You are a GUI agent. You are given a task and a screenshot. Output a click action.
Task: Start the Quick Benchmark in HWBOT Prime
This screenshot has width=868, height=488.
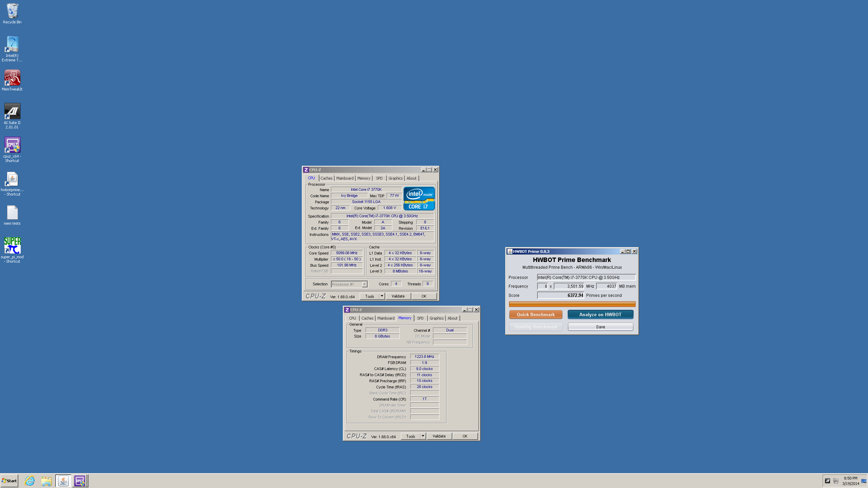[x=536, y=314]
